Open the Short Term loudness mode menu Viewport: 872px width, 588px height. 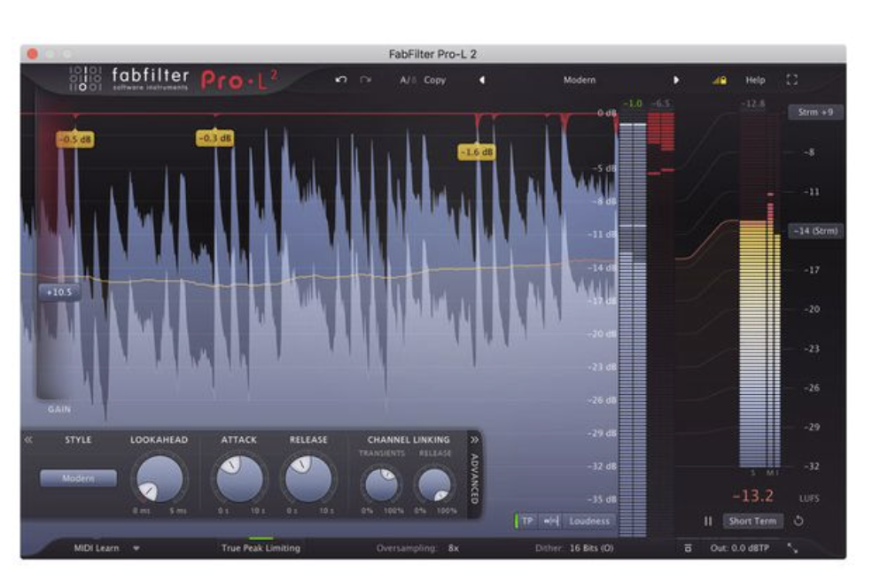(752, 522)
